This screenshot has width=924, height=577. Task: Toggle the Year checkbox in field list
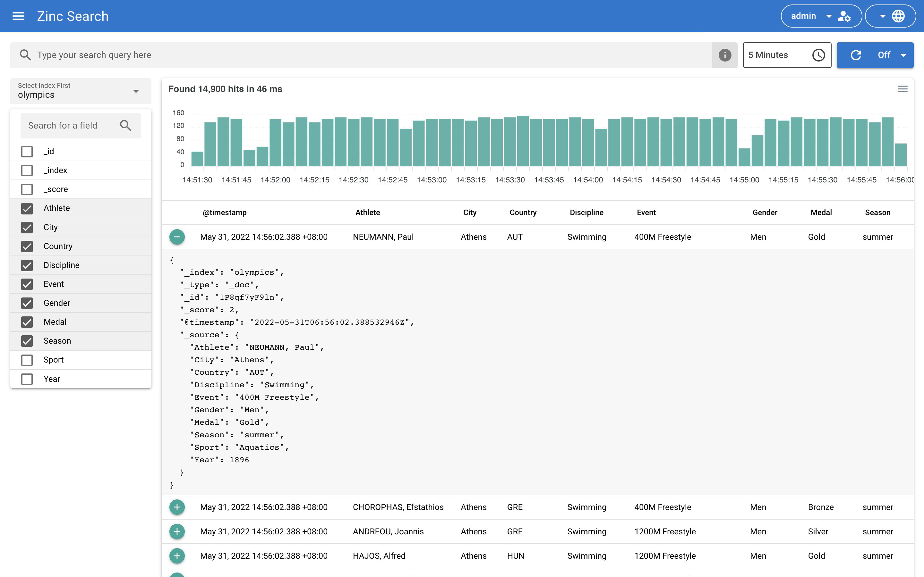(x=27, y=378)
